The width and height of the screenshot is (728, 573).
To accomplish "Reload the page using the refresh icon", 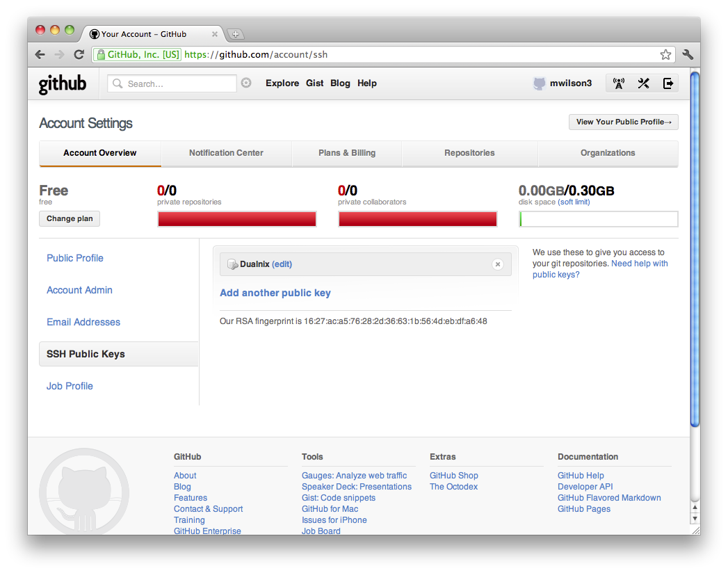I will click(x=79, y=54).
